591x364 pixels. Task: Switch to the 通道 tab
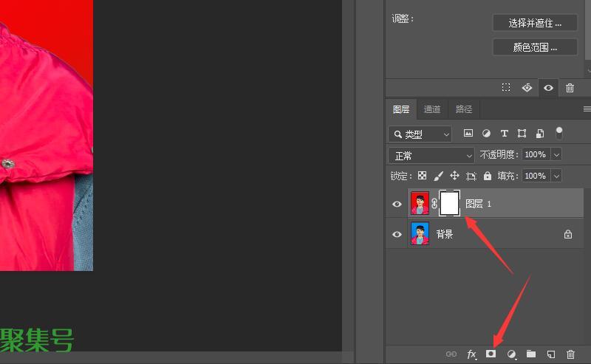click(432, 109)
